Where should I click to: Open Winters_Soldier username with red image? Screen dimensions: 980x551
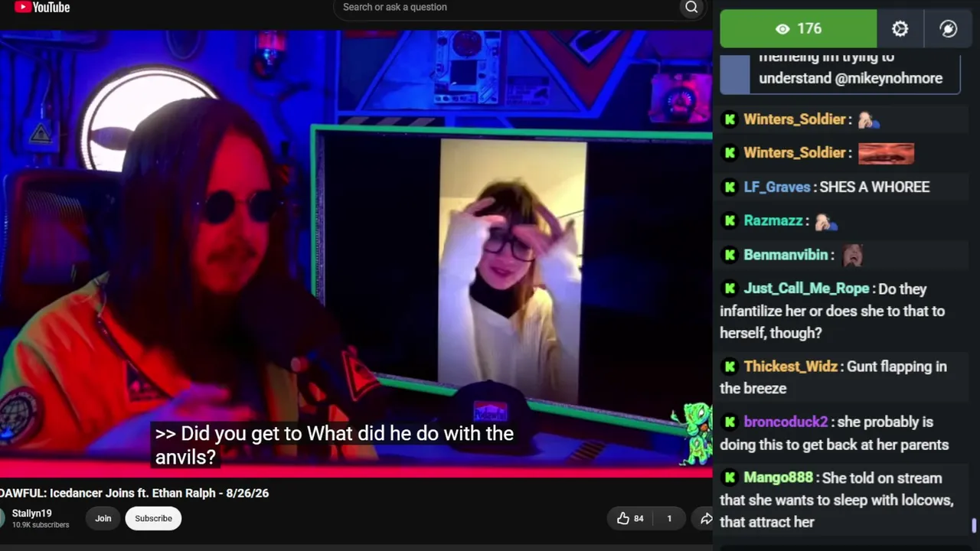[x=795, y=153]
